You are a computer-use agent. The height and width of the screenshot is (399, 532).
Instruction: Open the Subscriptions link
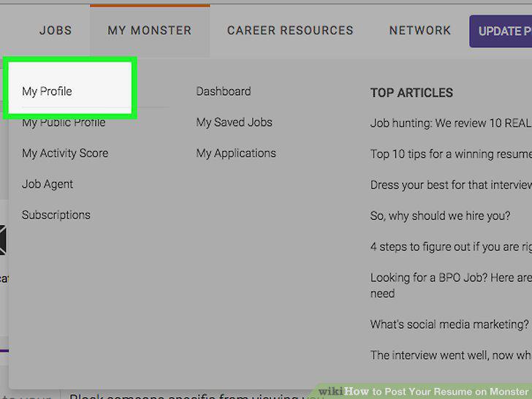(56, 215)
